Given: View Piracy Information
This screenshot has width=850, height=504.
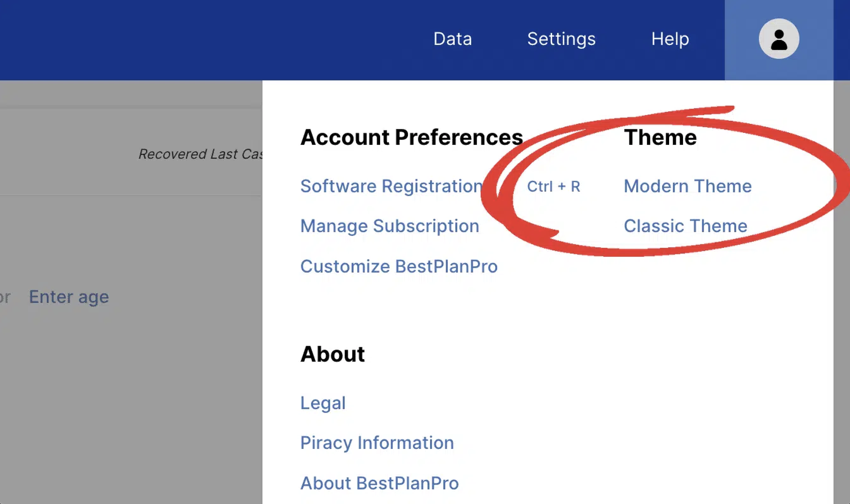Looking at the screenshot, I should pyautogui.click(x=377, y=442).
